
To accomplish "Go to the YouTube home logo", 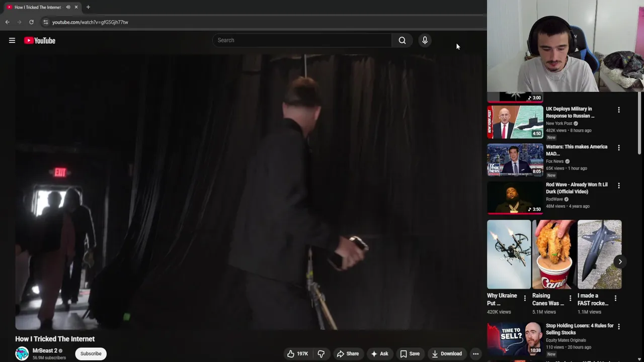I will click(x=40, y=40).
